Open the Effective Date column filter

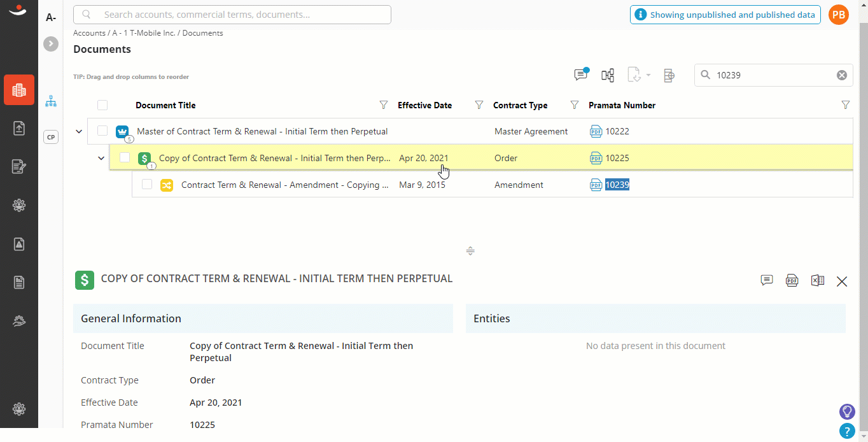pos(479,105)
